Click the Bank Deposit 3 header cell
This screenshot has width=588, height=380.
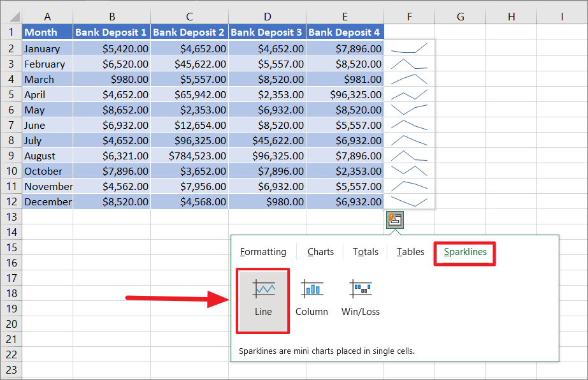click(268, 33)
